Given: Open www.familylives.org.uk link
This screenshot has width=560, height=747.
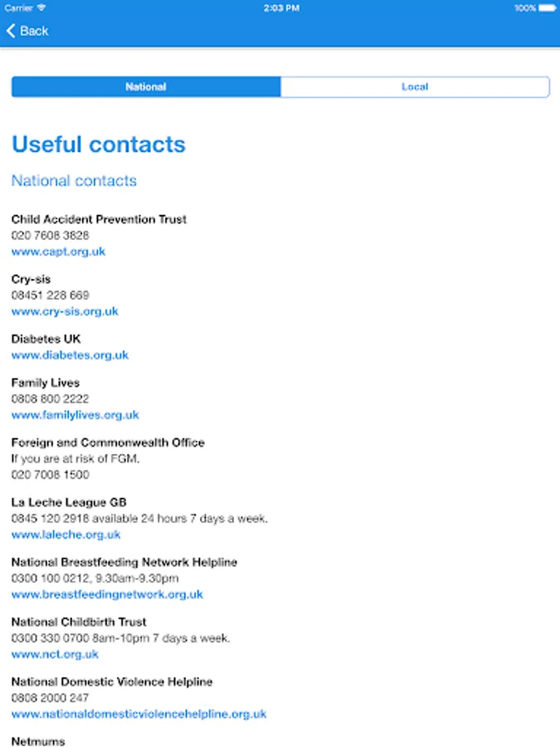Looking at the screenshot, I should pos(75,415).
